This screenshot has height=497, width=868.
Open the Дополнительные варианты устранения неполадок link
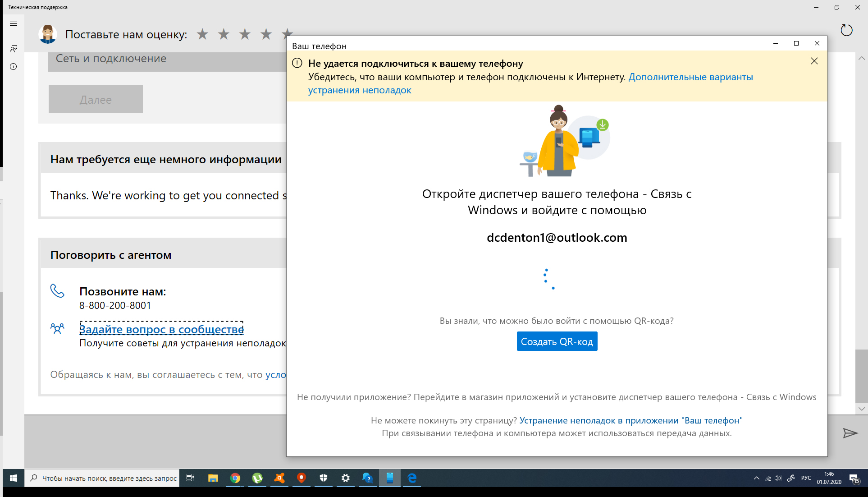click(x=530, y=83)
